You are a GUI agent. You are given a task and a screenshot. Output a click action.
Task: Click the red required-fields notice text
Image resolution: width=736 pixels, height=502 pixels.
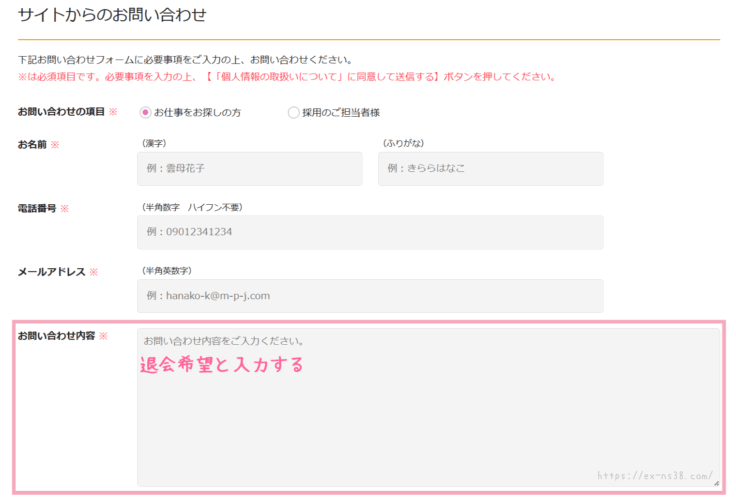coord(287,77)
